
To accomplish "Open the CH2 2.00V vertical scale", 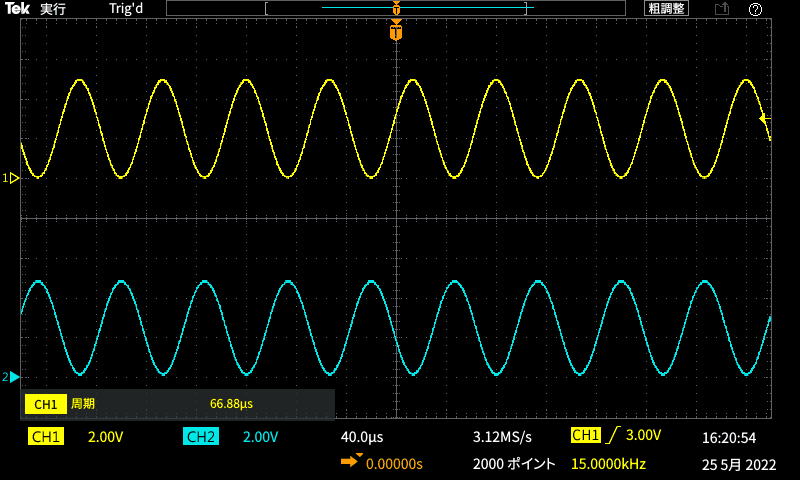I will pyautogui.click(x=260, y=437).
